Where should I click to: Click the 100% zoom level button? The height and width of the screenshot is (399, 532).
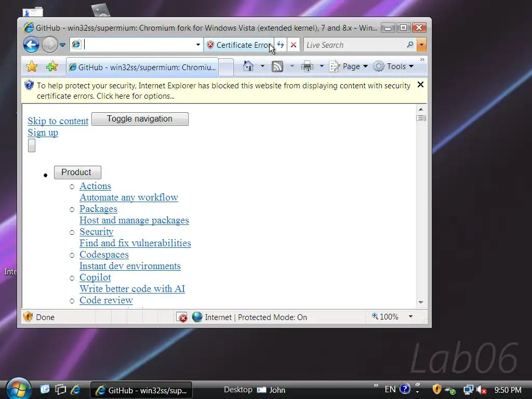click(x=385, y=317)
